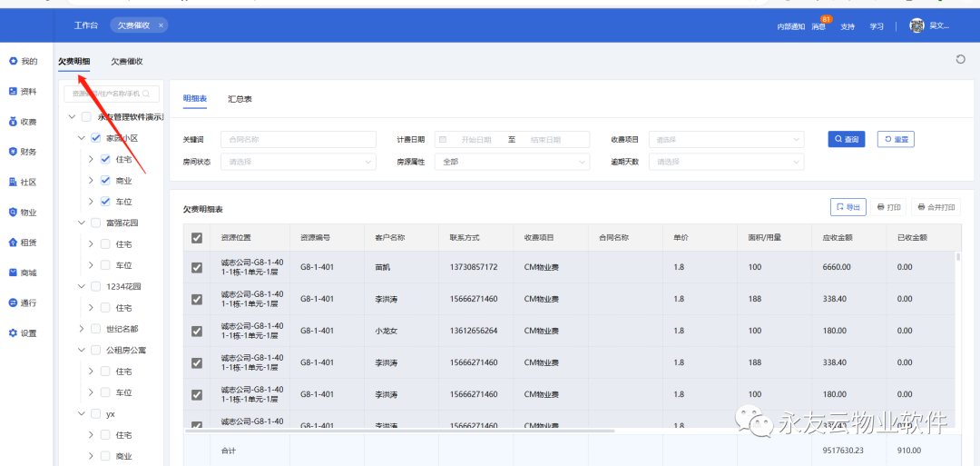Uncheck 车位 under 家园小区

coord(105,202)
